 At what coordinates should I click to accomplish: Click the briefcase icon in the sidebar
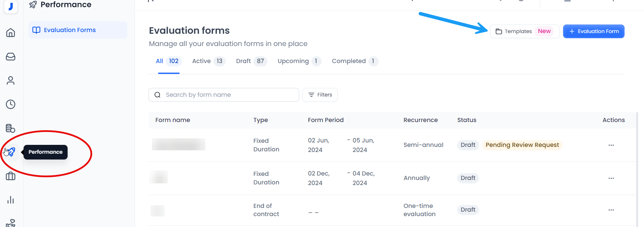11,176
